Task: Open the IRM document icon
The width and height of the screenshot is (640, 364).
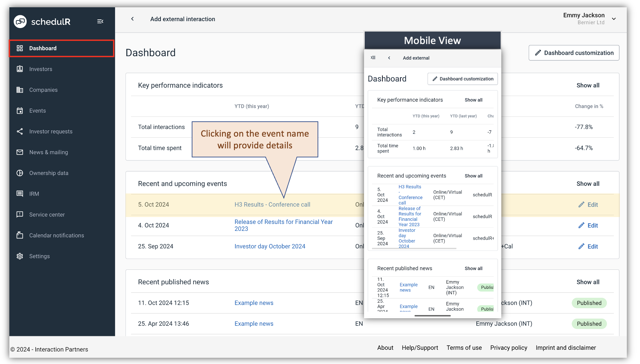Action: [x=20, y=193]
